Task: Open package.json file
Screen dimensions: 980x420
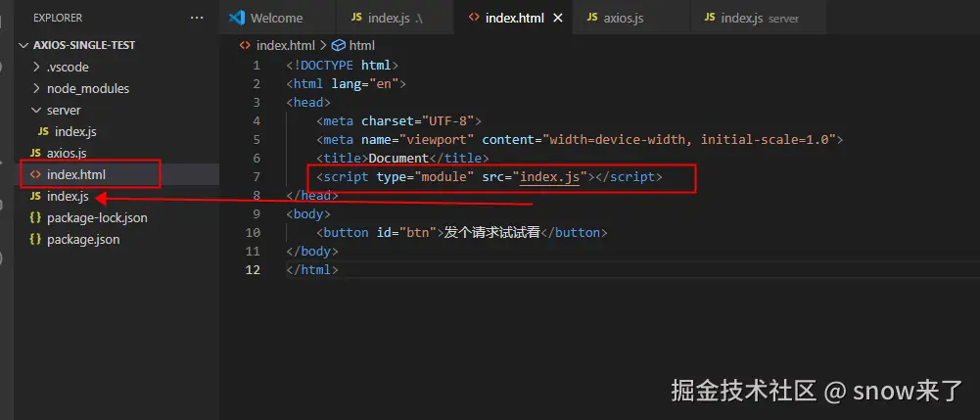Action: pyautogui.click(x=83, y=240)
